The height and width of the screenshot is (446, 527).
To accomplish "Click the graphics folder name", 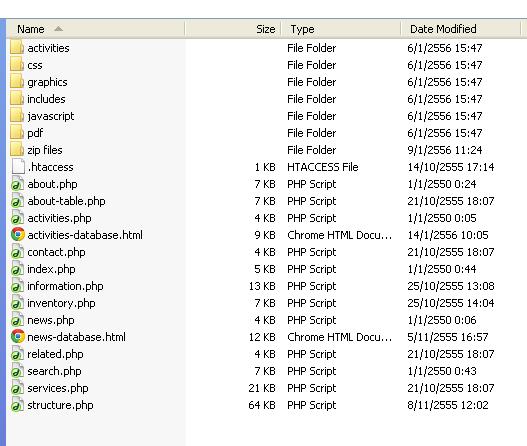I will pos(47,82).
